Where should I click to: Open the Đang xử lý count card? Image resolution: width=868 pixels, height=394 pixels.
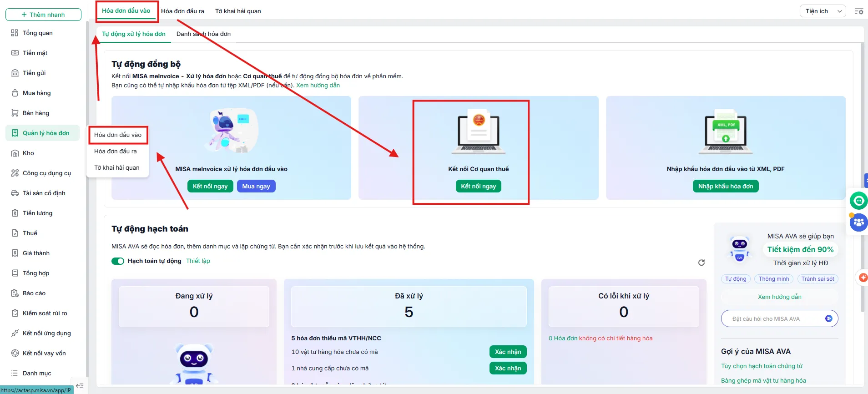point(194,306)
